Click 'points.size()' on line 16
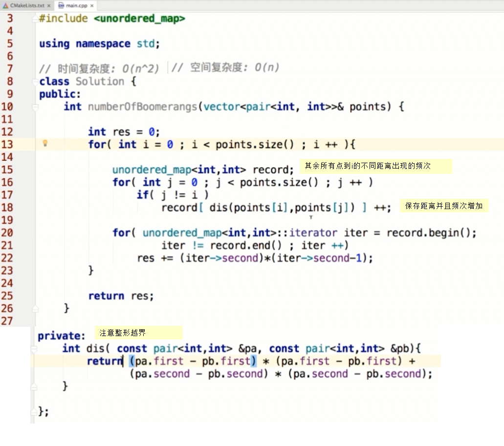504x446 pixels. 279,182
